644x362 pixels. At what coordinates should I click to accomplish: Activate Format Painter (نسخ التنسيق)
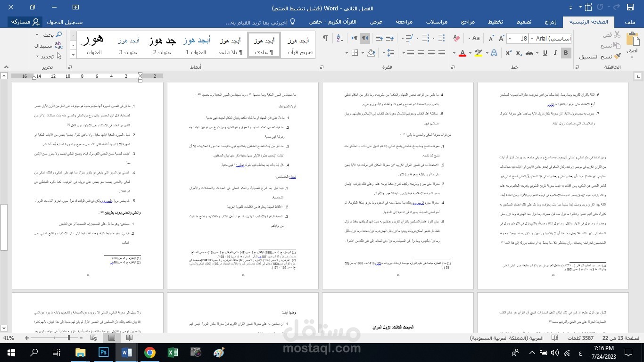coord(600,56)
